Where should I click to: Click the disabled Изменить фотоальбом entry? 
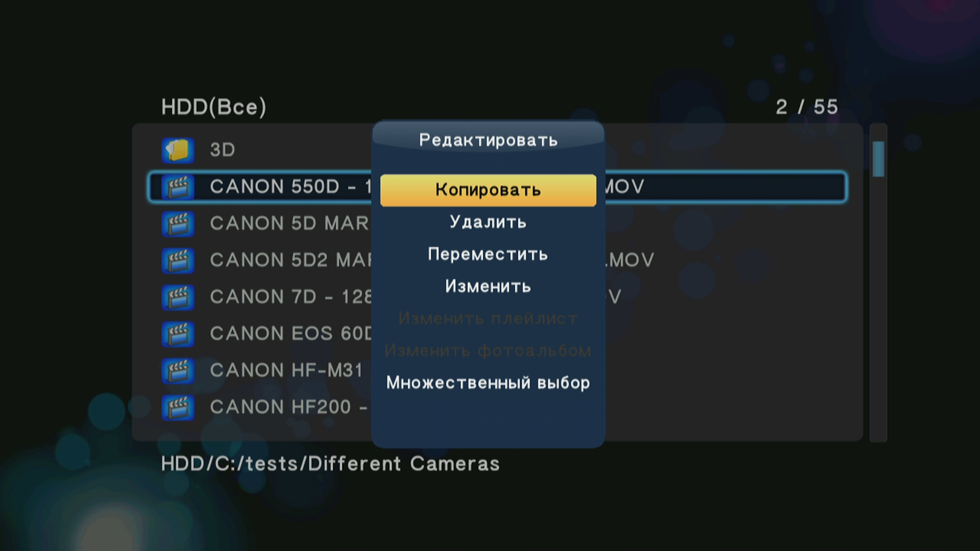pyautogui.click(x=488, y=350)
